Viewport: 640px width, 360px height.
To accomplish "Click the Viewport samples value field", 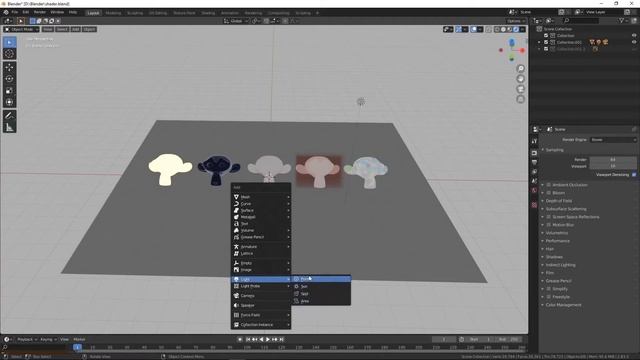I will (613, 166).
